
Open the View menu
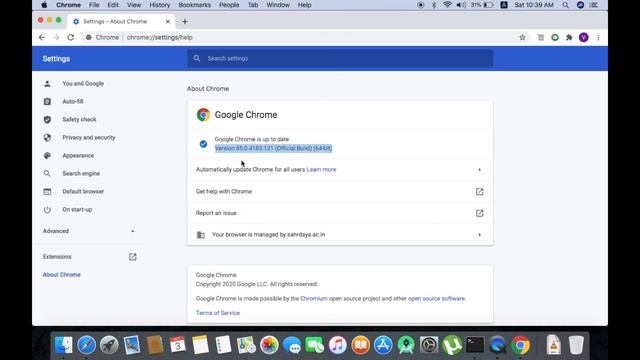click(133, 5)
